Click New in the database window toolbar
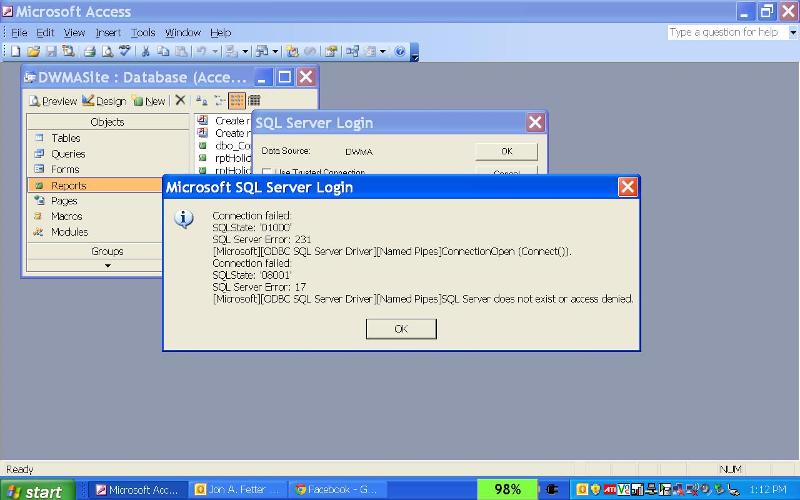The image size is (800, 500). click(149, 101)
